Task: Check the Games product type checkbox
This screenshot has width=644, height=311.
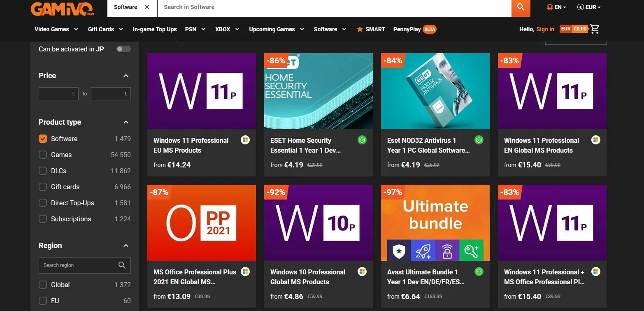Action: tap(43, 155)
